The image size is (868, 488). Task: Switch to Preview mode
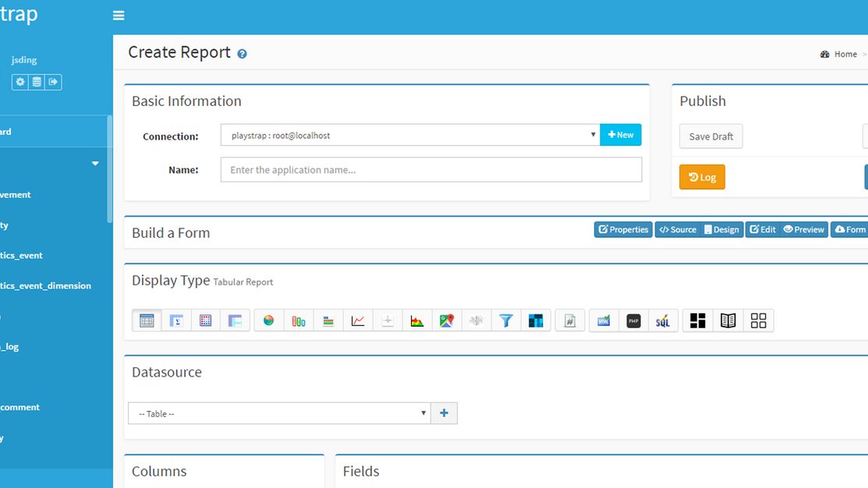pos(803,230)
